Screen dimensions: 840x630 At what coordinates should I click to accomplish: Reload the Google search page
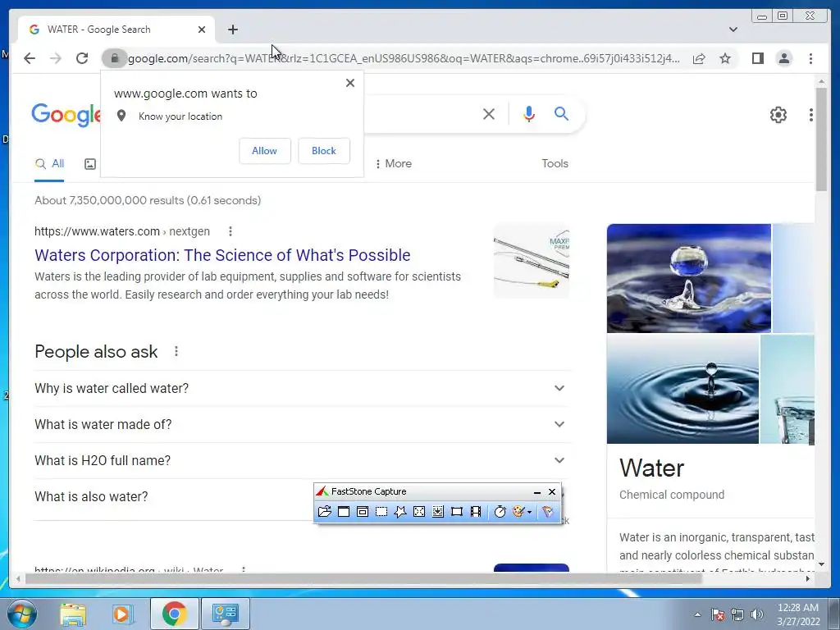click(x=82, y=58)
